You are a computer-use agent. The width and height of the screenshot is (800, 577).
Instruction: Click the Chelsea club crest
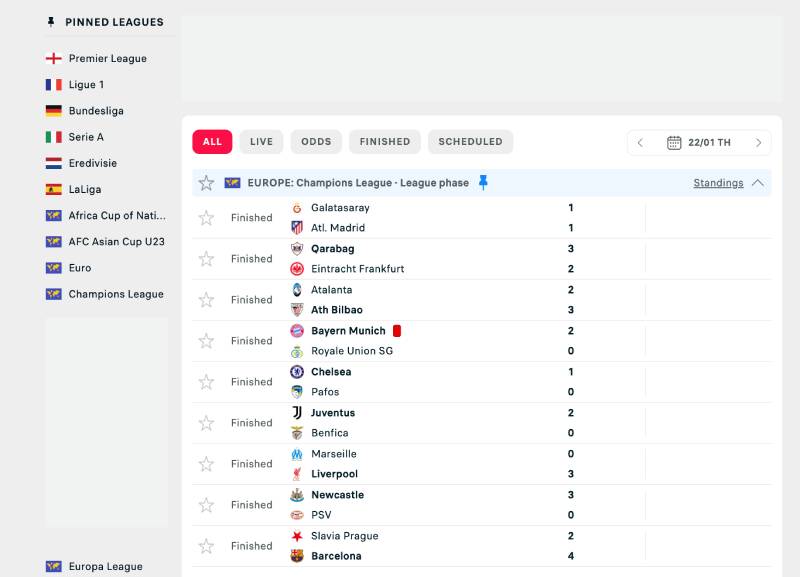(x=297, y=372)
